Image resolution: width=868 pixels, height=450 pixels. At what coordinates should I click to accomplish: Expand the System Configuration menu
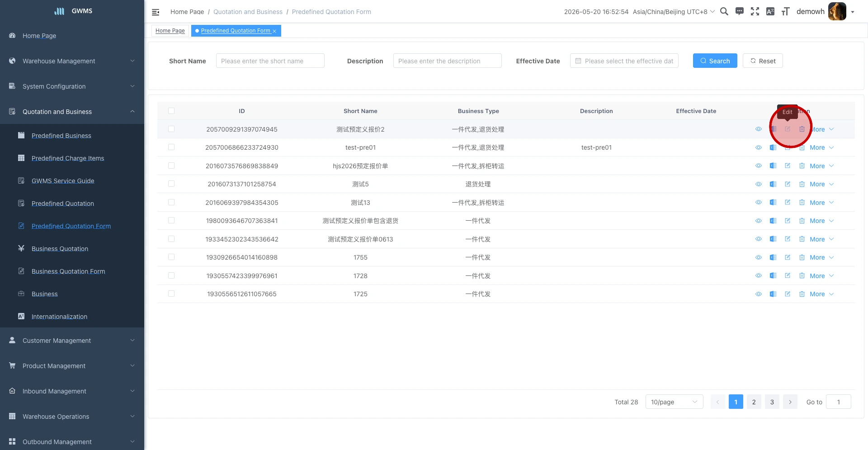point(72,86)
